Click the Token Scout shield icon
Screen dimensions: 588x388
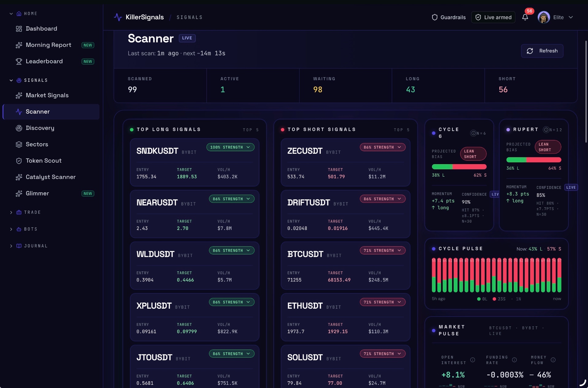pos(19,161)
